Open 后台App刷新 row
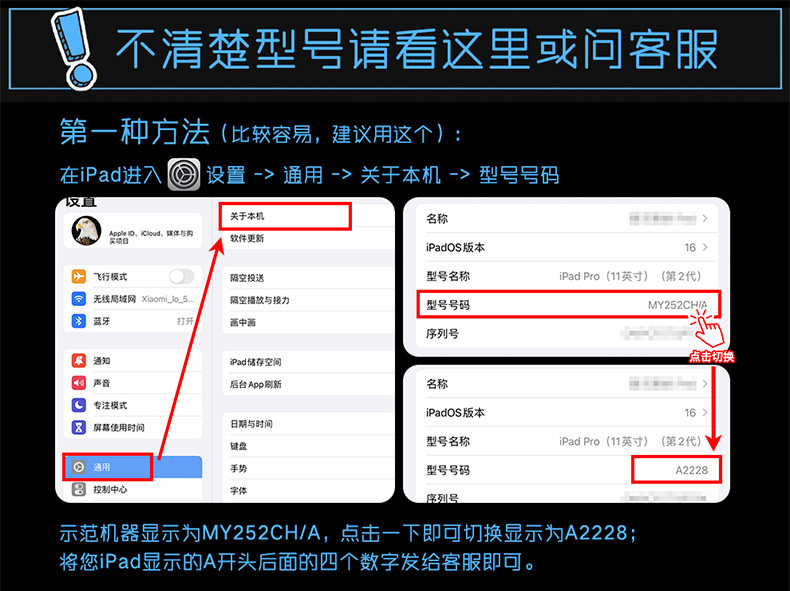 pos(308,384)
